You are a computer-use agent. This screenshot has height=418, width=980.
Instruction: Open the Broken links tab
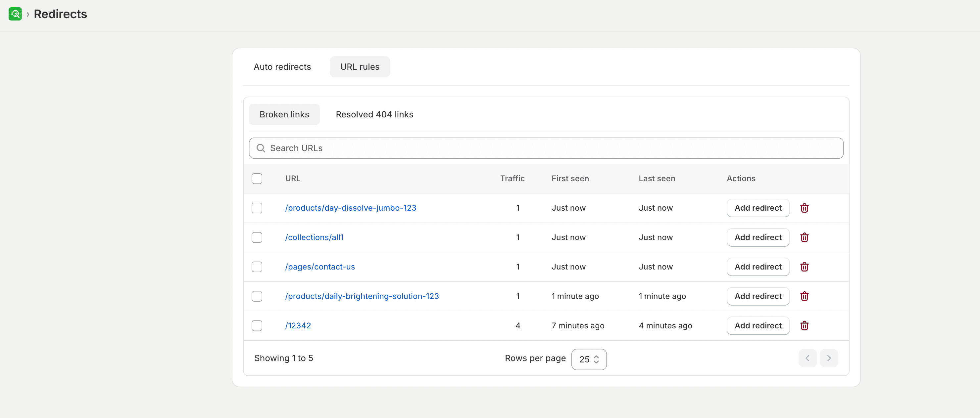284,114
